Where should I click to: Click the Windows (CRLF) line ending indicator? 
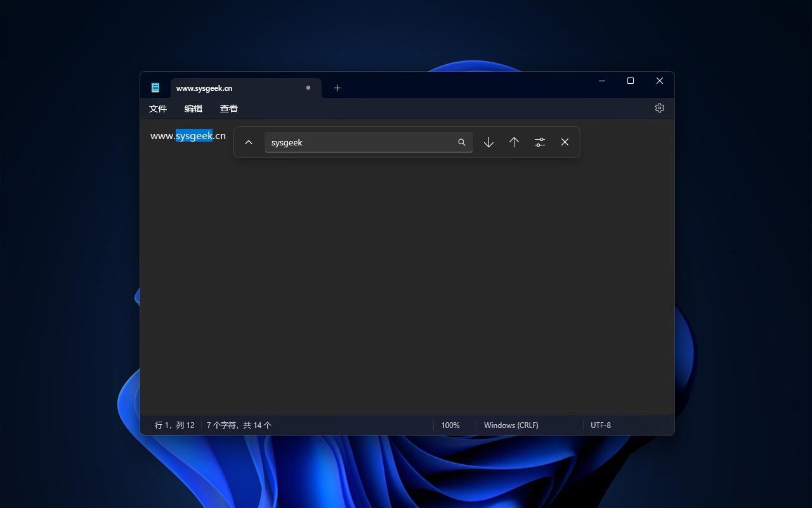(x=511, y=425)
